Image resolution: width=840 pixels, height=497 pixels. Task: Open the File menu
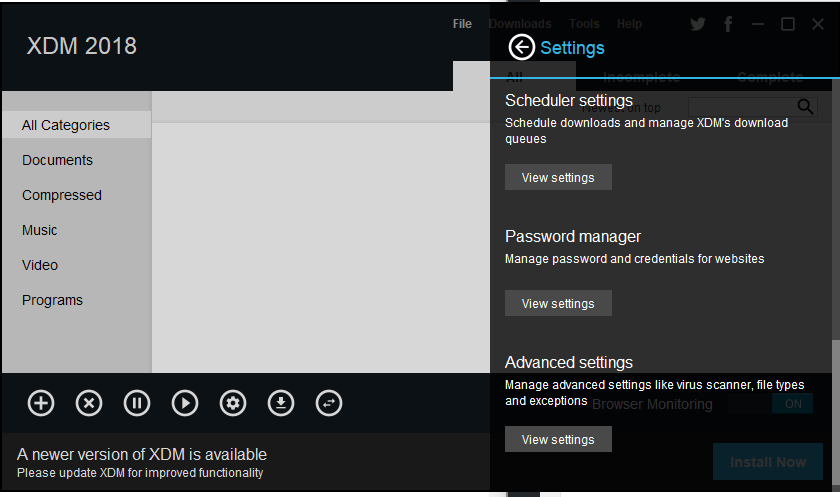tap(462, 24)
